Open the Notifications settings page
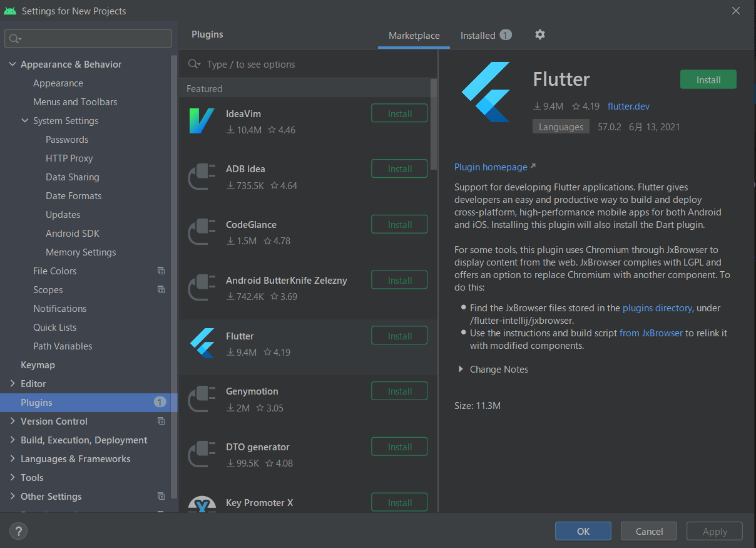Image resolution: width=756 pixels, height=548 pixels. pyautogui.click(x=60, y=309)
